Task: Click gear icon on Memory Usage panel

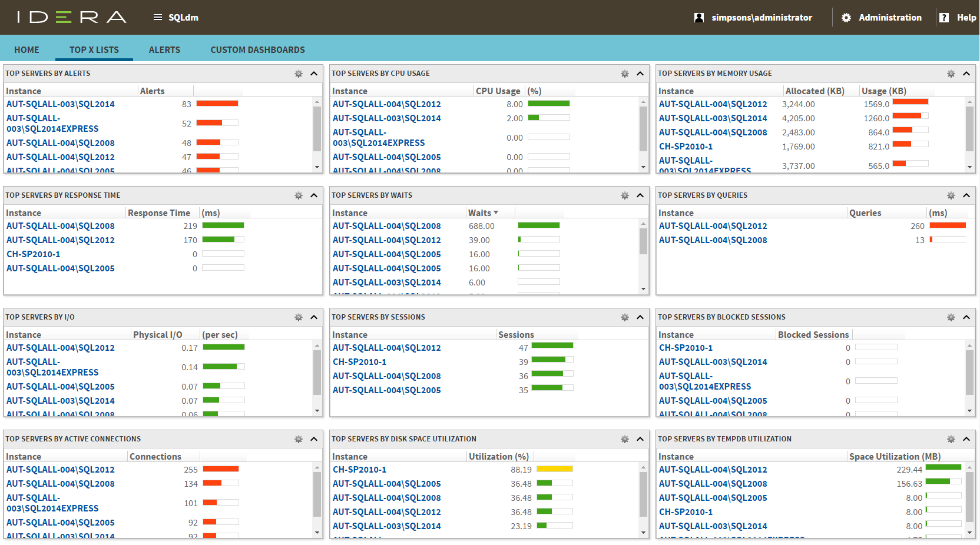Action: (951, 74)
